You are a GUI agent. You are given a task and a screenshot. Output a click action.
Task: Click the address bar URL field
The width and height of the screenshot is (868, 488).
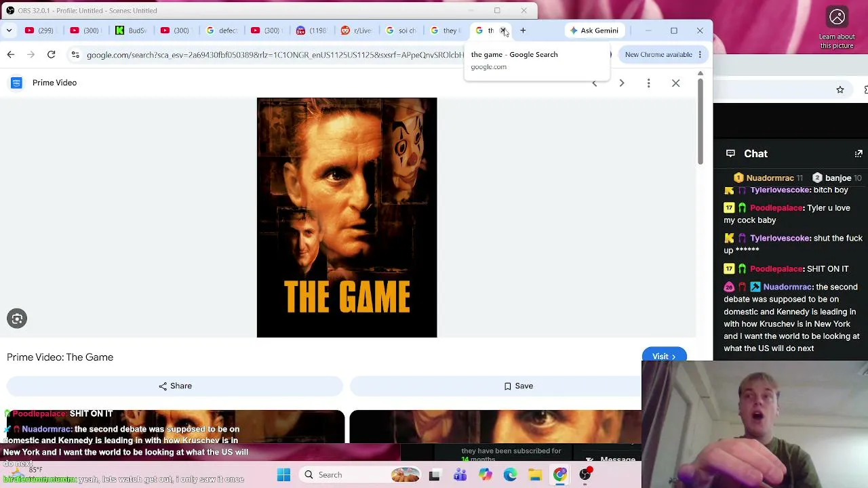(x=275, y=54)
